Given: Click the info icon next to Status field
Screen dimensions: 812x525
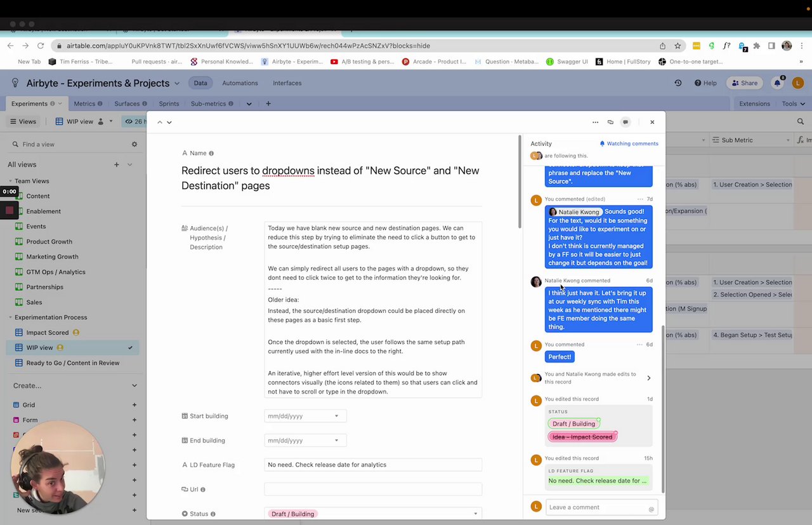Looking at the screenshot, I should pos(213,514).
